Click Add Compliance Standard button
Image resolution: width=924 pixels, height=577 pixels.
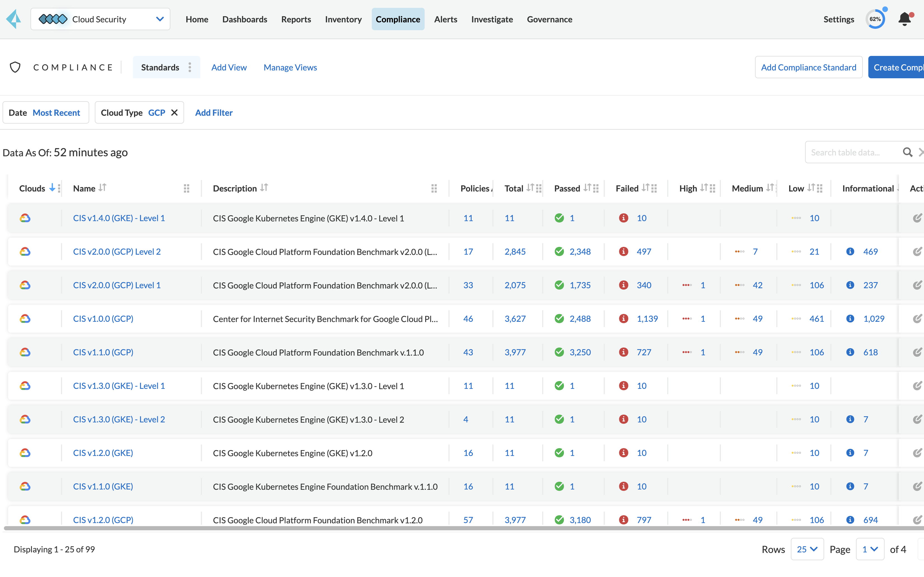pos(808,67)
